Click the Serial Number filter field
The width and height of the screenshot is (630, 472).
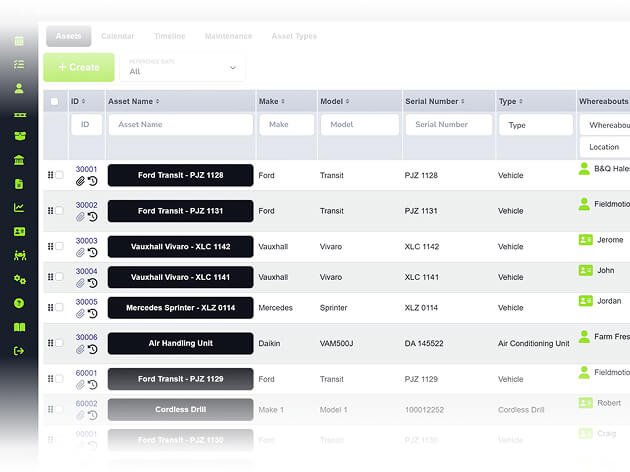[449, 125]
